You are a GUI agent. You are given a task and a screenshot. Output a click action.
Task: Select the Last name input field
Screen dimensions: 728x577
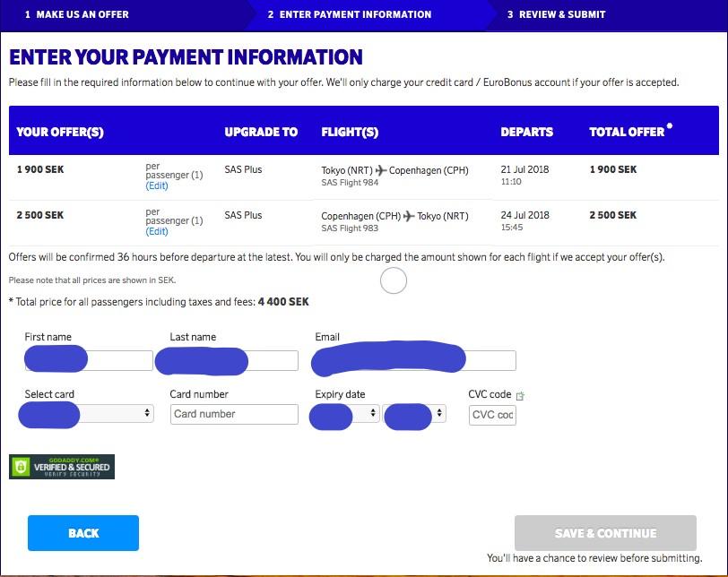click(234, 360)
